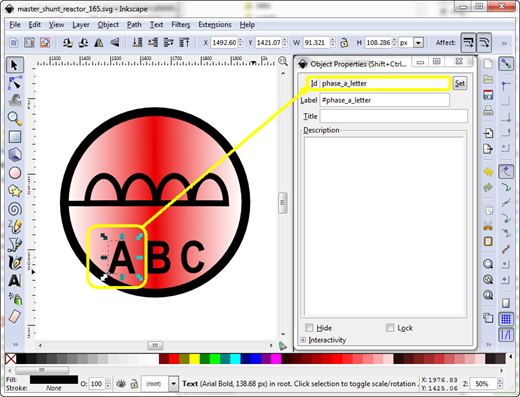The width and height of the screenshot is (520, 397).
Task: Click the Undo icon in command bar
Action: 488,172
